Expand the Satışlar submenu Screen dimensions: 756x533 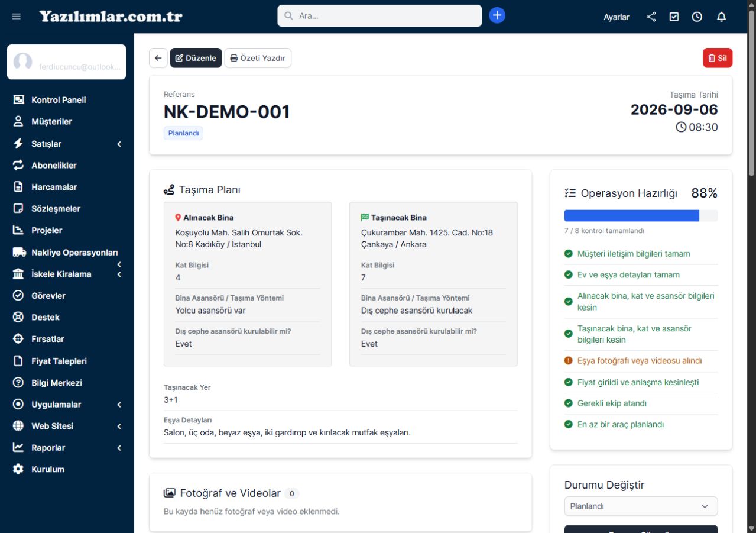point(119,144)
